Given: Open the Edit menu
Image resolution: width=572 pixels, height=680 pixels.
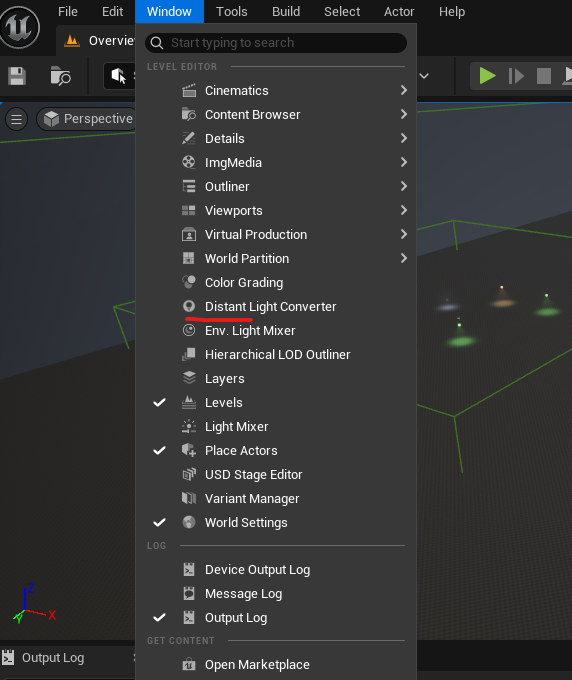Looking at the screenshot, I should pos(112,11).
